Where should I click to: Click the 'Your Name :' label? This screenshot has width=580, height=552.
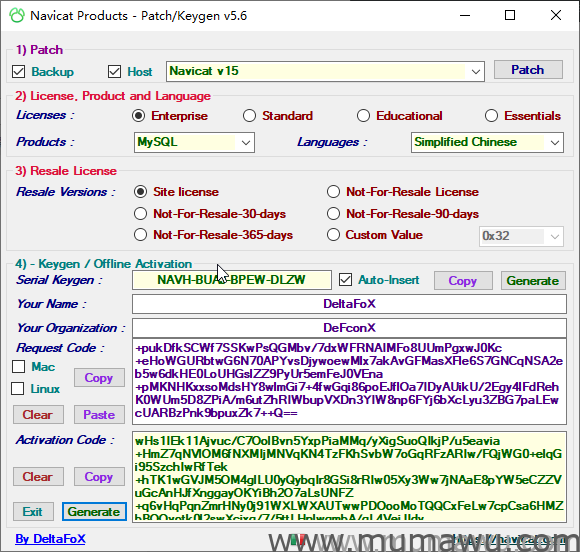click(x=51, y=304)
